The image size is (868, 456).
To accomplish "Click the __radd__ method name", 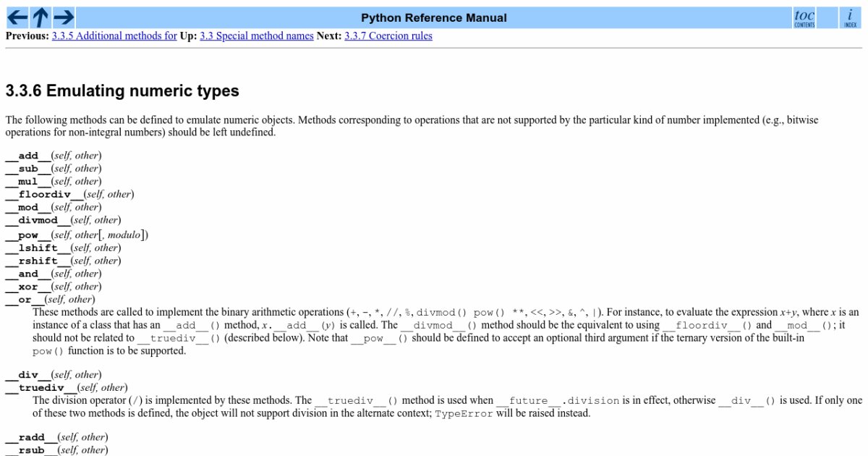I will pyautogui.click(x=31, y=437).
